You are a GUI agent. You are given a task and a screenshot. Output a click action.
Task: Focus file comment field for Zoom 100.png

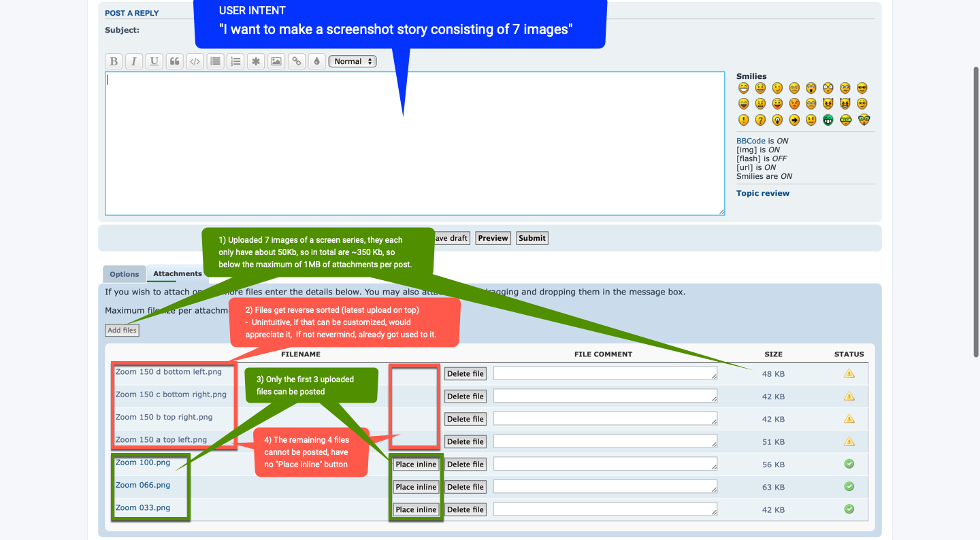coord(606,464)
